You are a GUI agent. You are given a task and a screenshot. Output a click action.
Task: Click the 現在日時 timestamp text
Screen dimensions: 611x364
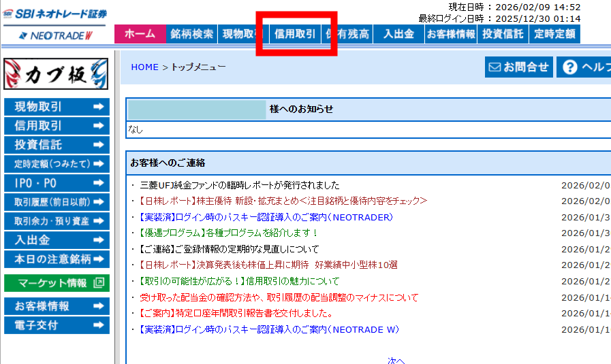coord(514,7)
